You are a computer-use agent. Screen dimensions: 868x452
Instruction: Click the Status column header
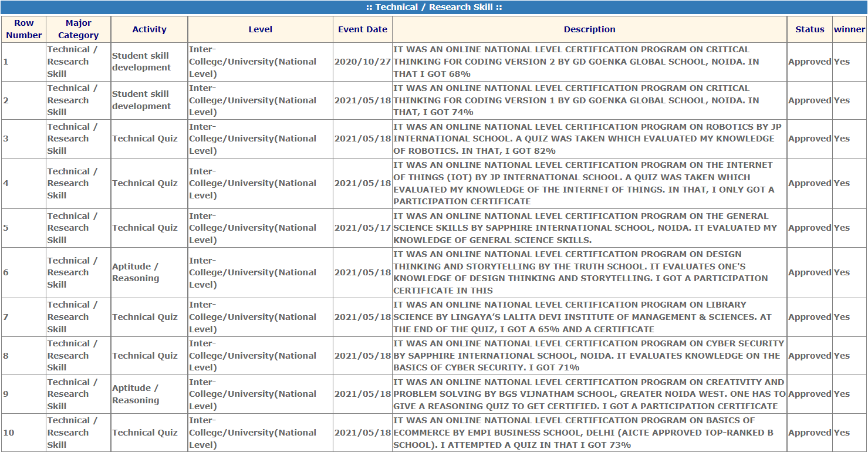(809, 29)
